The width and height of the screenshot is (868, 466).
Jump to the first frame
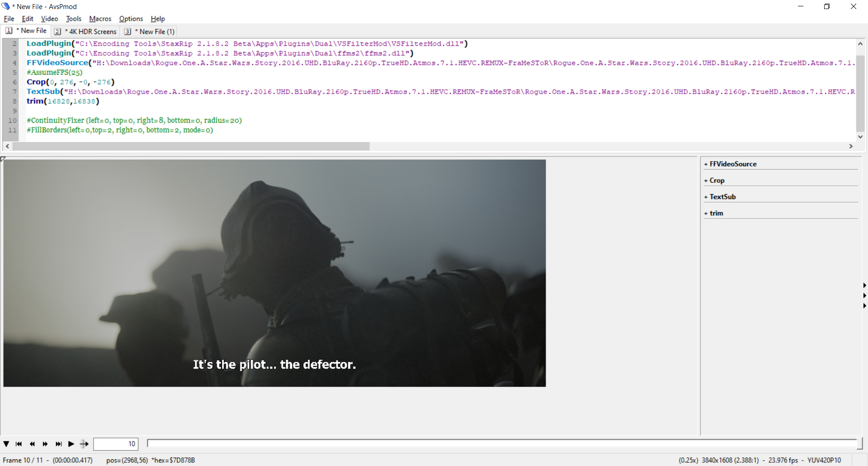19,444
